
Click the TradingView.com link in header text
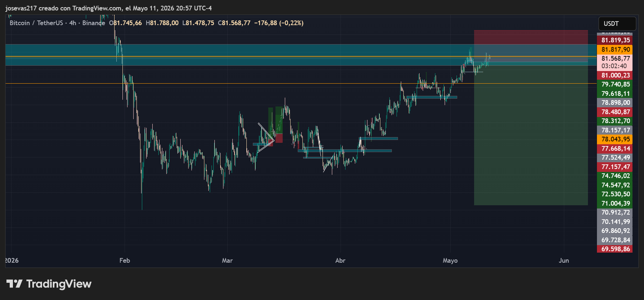[x=97, y=8]
